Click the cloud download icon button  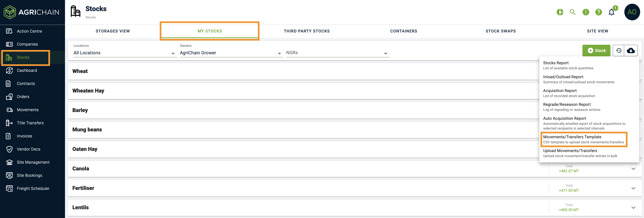coord(631,51)
